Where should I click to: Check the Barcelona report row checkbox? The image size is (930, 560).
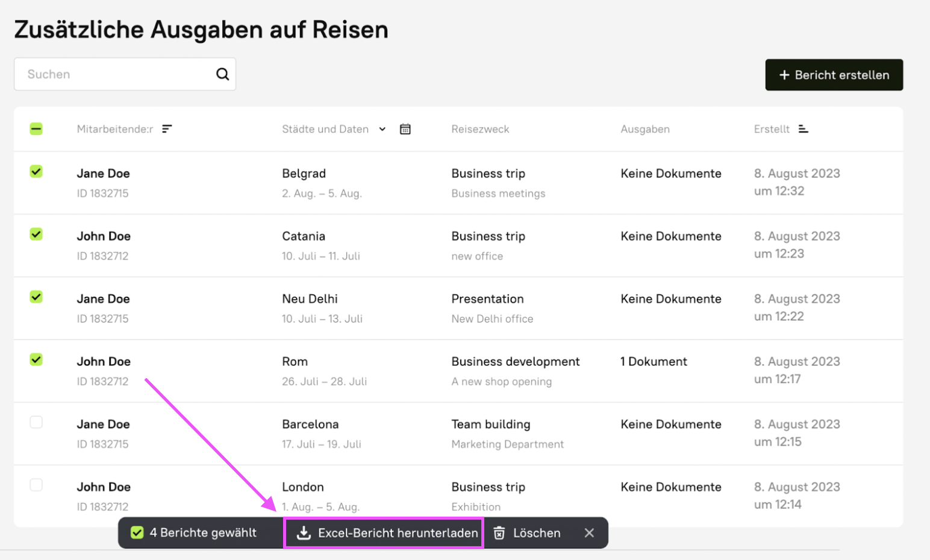point(36,422)
